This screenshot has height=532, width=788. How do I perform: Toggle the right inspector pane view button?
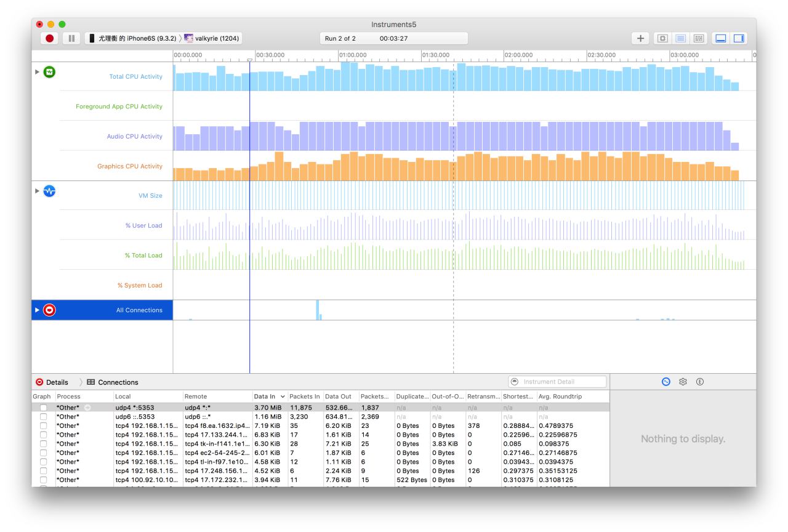(x=738, y=39)
